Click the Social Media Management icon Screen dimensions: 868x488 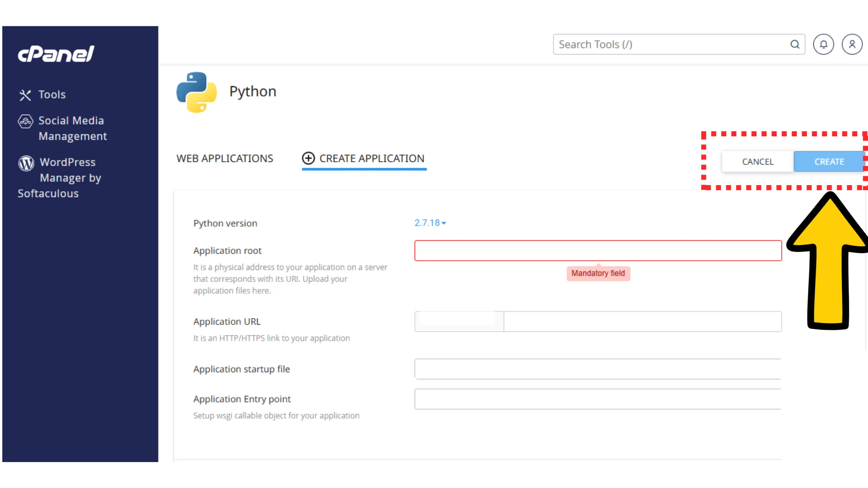pyautogui.click(x=26, y=121)
